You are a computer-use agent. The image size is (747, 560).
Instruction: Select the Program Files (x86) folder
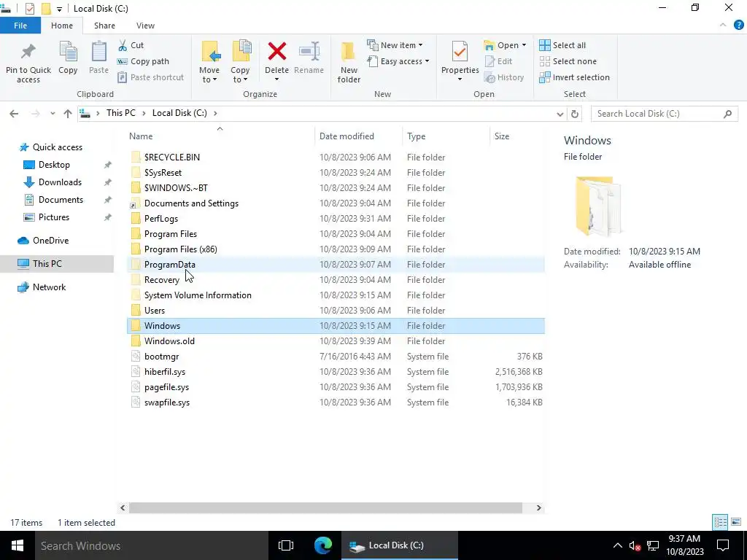click(336, 249)
